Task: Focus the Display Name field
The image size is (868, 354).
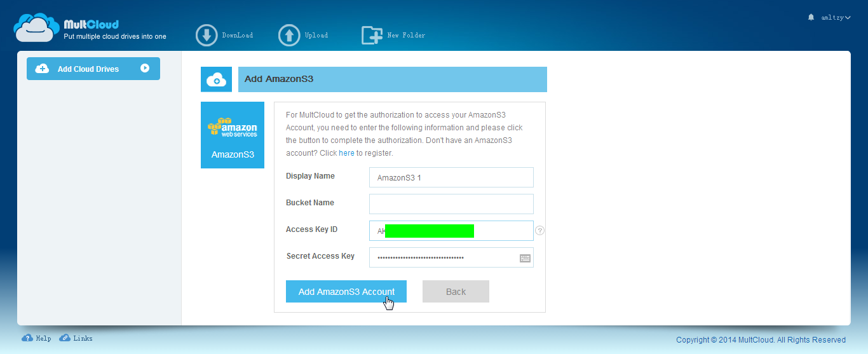Action: (451, 177)
